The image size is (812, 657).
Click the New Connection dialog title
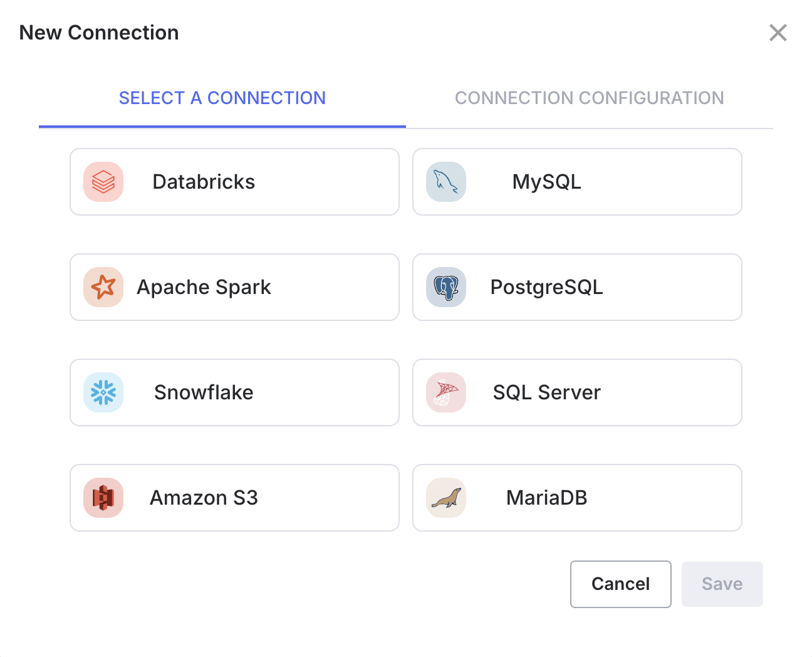[99, 33]
